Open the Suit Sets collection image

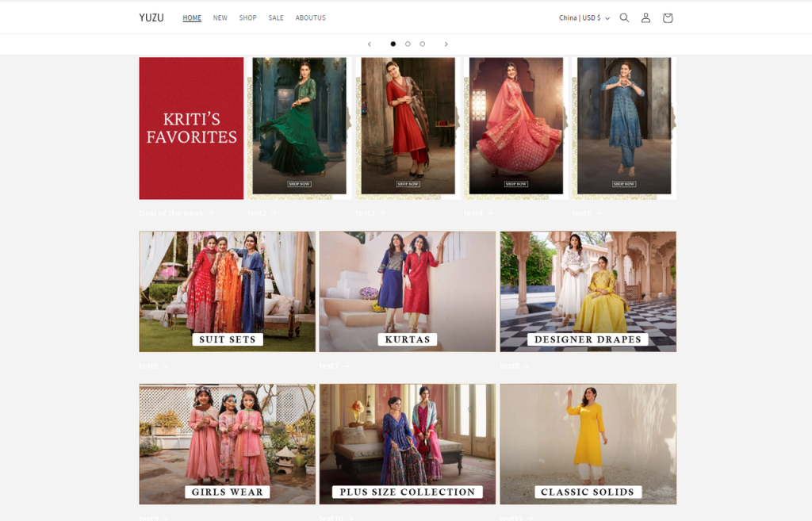pyautogui.click(x=227, y=291)
